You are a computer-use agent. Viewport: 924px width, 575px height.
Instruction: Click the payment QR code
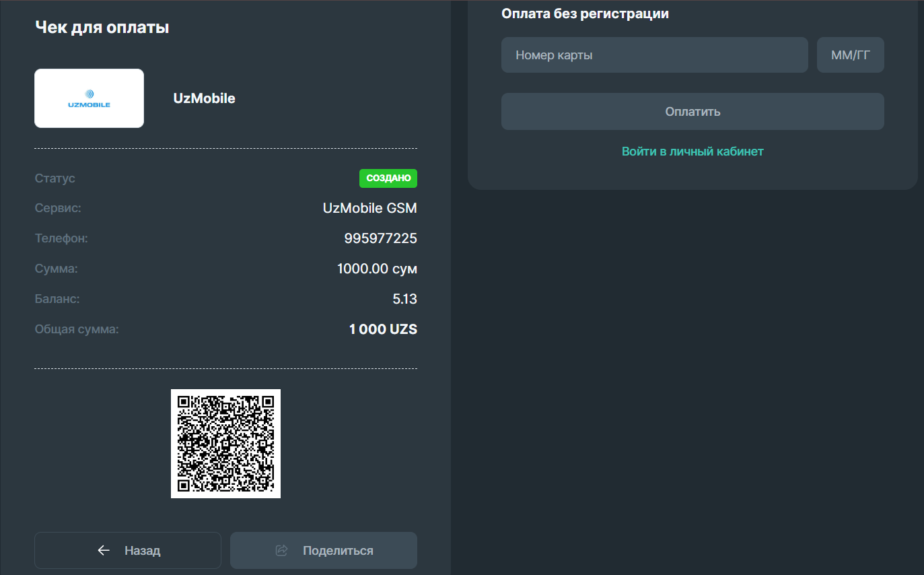225,444
